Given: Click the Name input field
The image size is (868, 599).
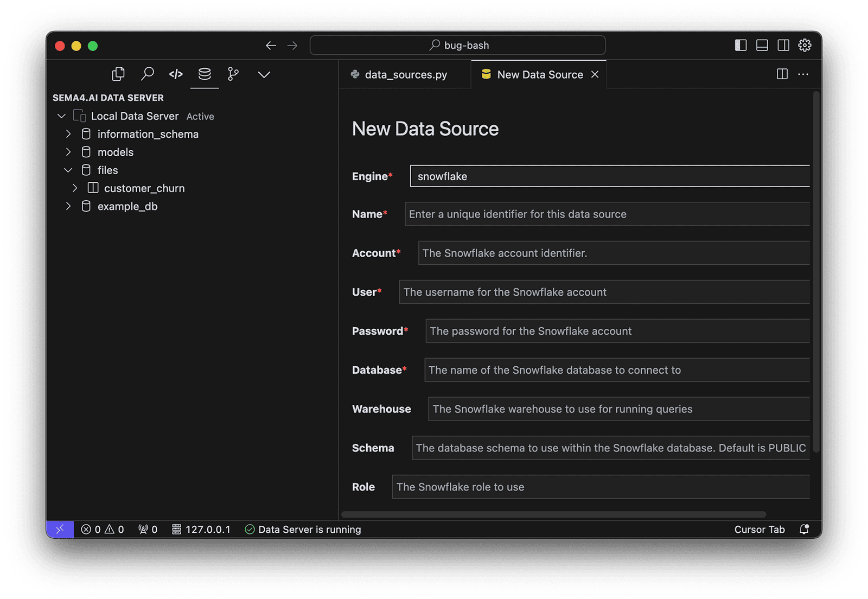Looking at the screenshot, I should (x=607, y=214).
